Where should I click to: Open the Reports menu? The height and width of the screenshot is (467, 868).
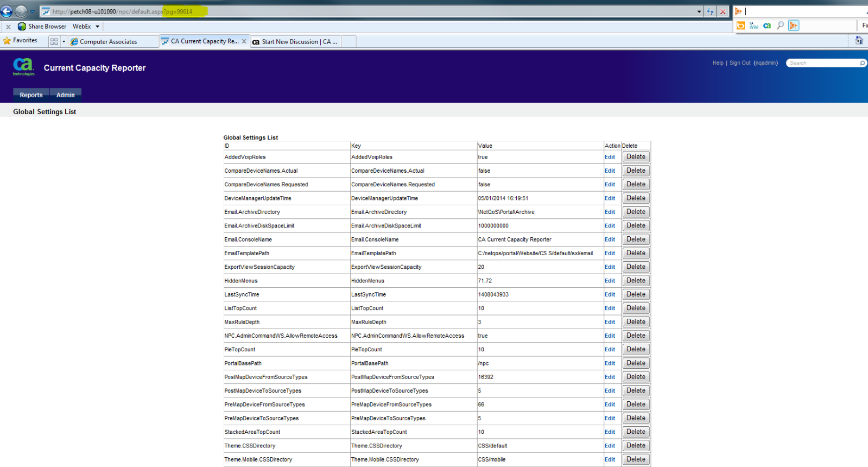[31, 95]
